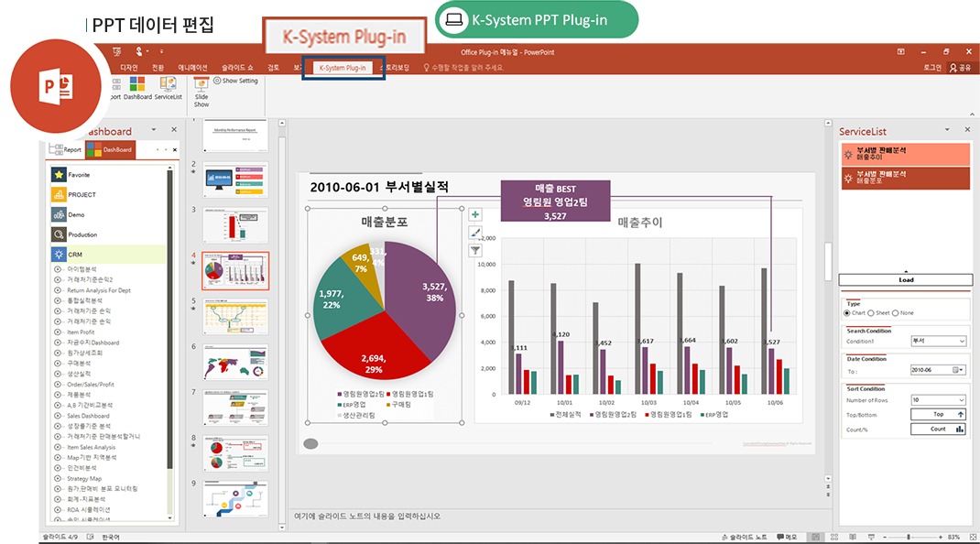Click the spell check status bar icon
The width and height of the screenshot is (980, 544).
click(90, 537)
